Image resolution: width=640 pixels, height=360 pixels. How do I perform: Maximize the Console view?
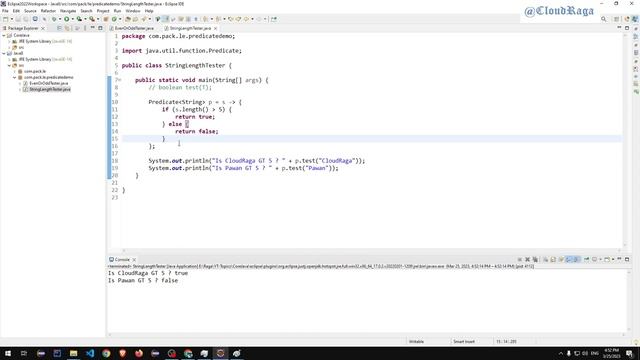tap(627, 260)
